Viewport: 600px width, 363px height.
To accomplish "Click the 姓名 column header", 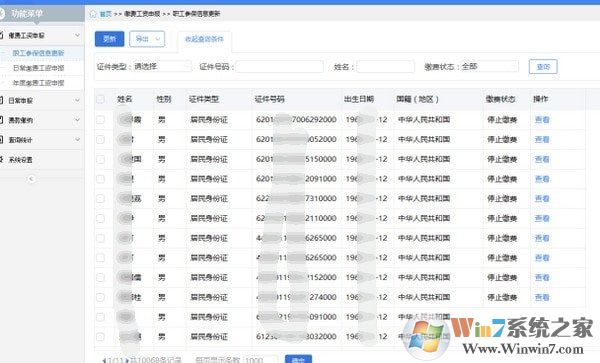I will pos(125,99).
